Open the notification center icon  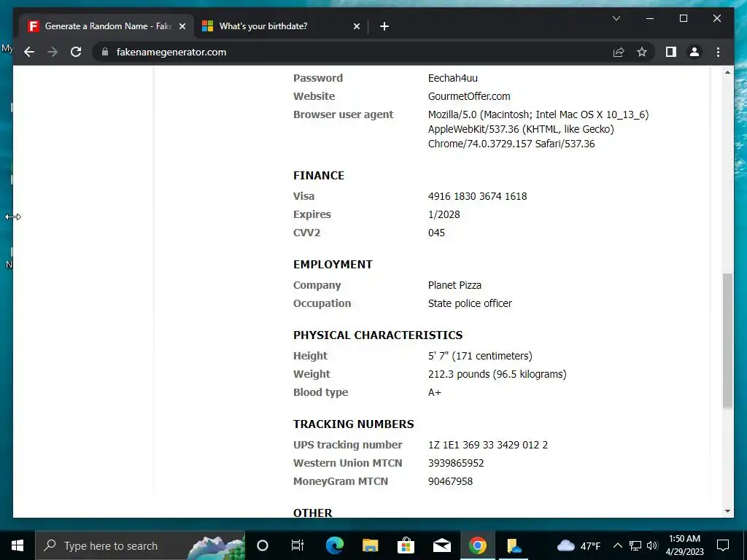[723, 545]
